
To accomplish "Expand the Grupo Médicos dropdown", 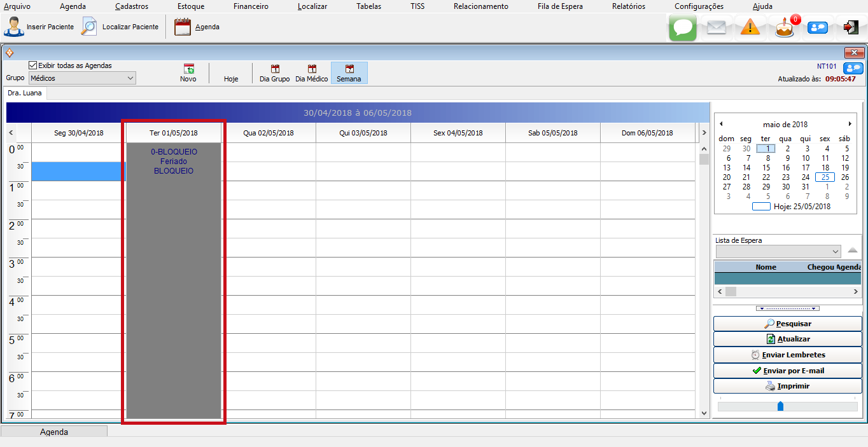I will 130,78.
